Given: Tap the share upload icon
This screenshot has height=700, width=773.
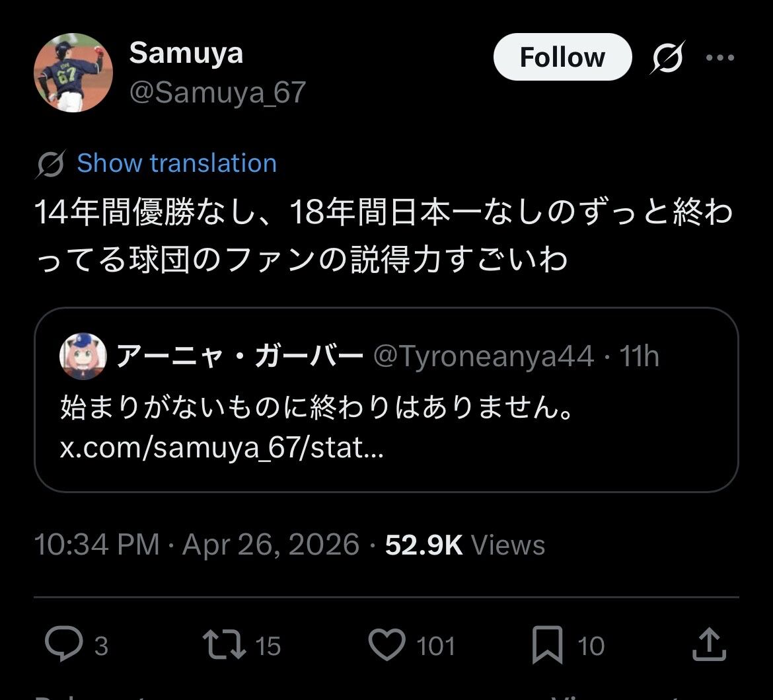Looking at the screenshot, I should coord(709,644).
